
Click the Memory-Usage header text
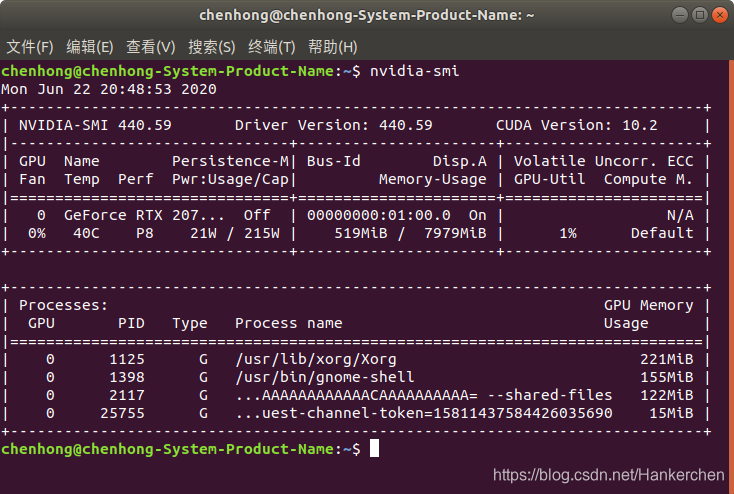coord(433,179)
